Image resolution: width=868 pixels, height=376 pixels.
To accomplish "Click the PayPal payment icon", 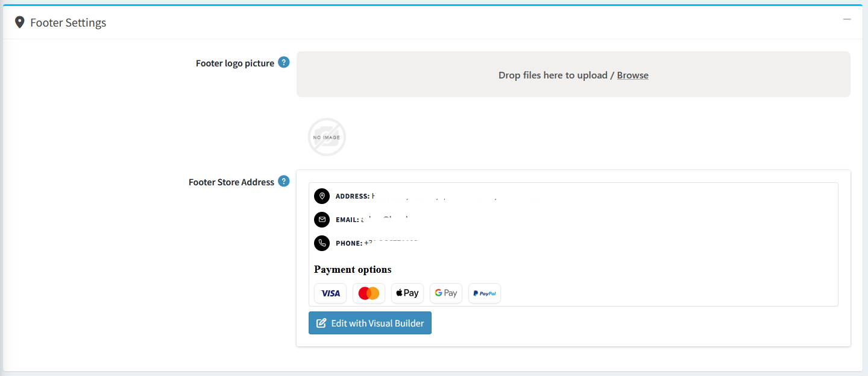I will [485, 293].
